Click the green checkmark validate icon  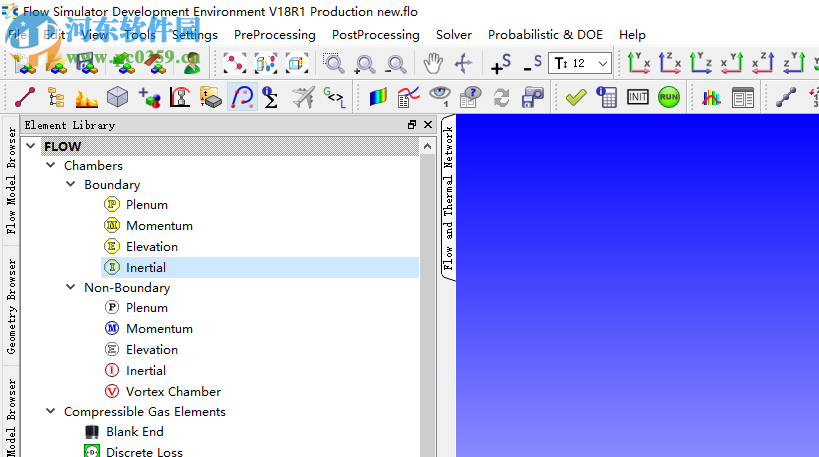[x=576, y=97]
